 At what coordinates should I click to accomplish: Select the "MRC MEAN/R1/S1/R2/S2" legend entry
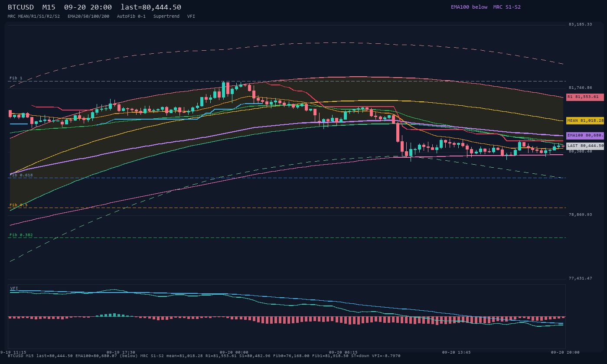click(34, 16)
